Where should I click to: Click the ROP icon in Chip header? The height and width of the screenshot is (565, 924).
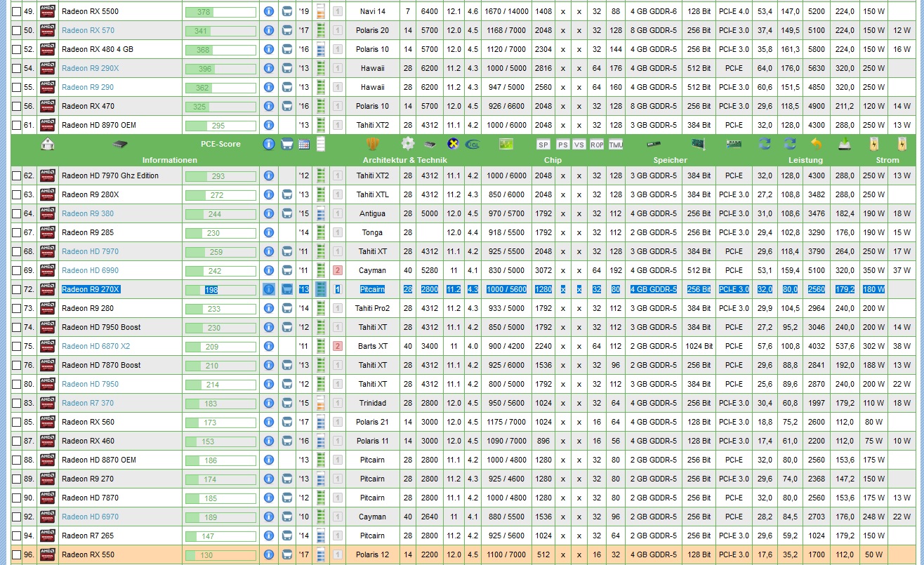click(597, 145)
